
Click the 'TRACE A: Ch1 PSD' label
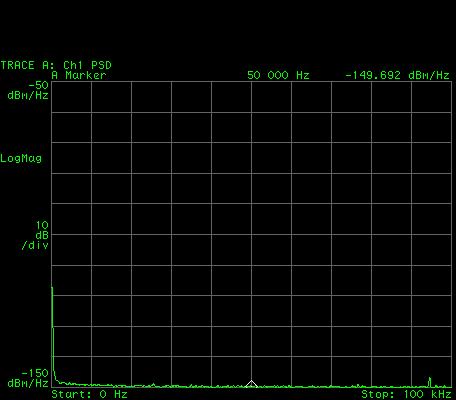coord(56,65)
